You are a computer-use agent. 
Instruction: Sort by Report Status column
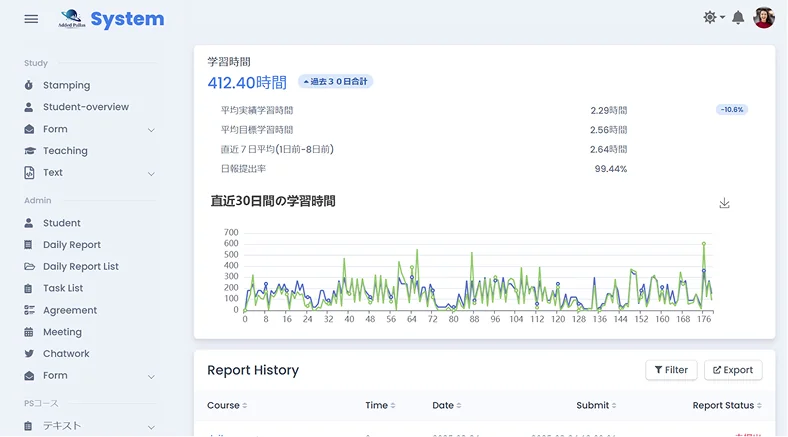tap(727, 405)
